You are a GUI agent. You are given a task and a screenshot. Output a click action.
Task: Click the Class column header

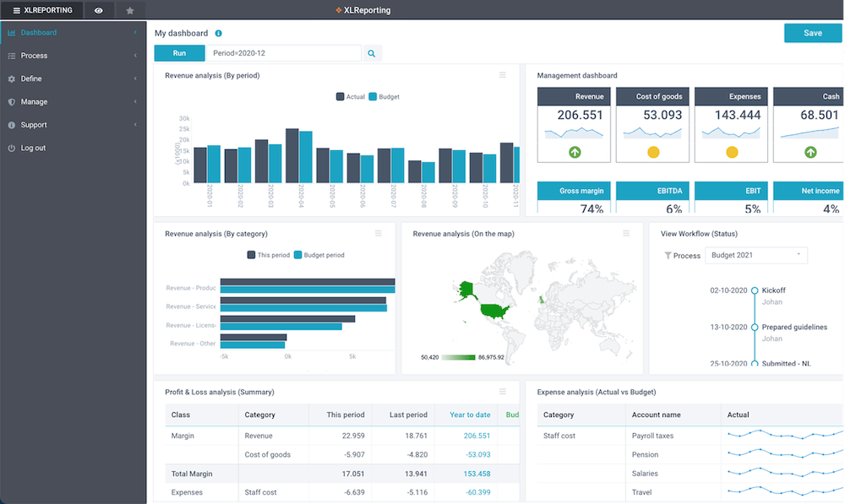pyautogui.click(x=181, y=415)
